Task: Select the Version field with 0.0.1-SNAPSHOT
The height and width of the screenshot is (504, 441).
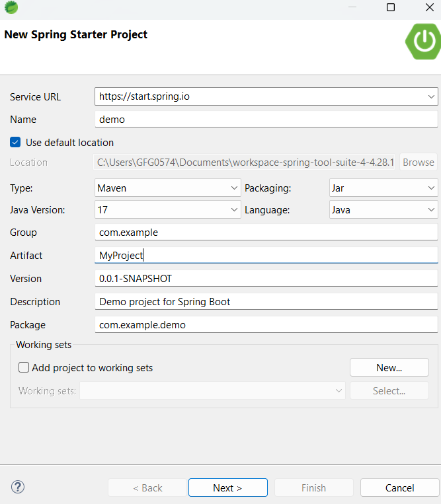Action: tap(266, 279)
